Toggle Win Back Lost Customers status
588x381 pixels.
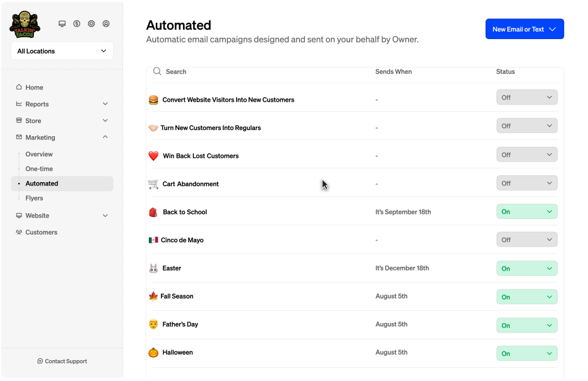tap(527, 155)
